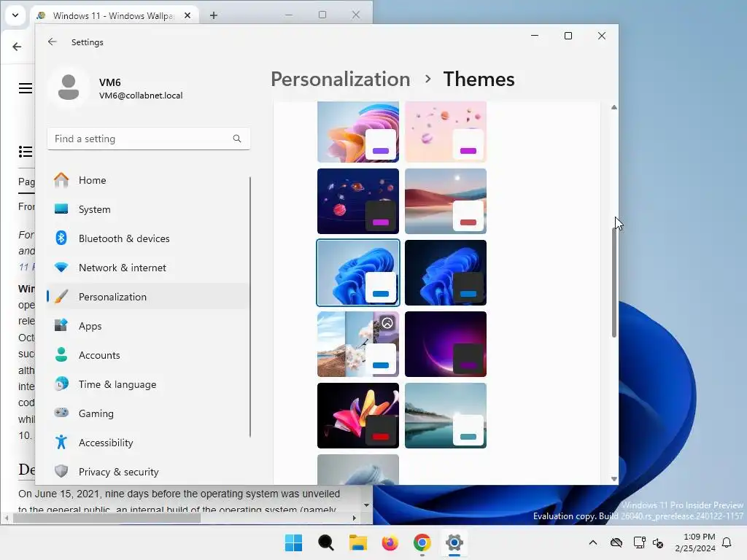The height and width of the screenshot is (560, 747).
Task: Click the search magnifier in Find a setting
Action: pyautogui.click(x=237, y=139)
